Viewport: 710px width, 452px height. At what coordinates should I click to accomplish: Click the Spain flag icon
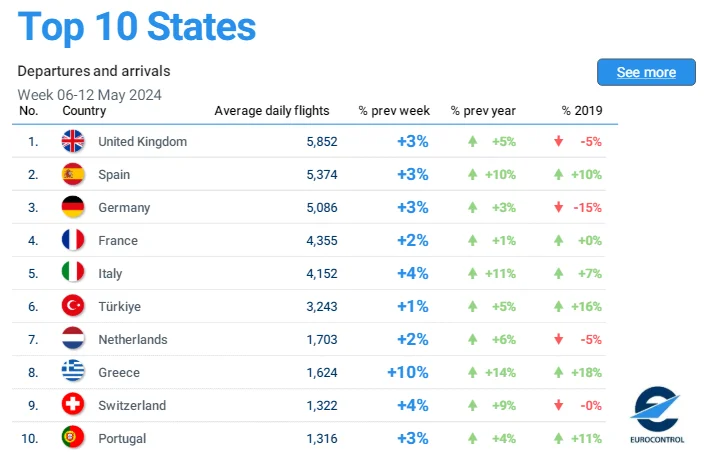coord(73,174)
